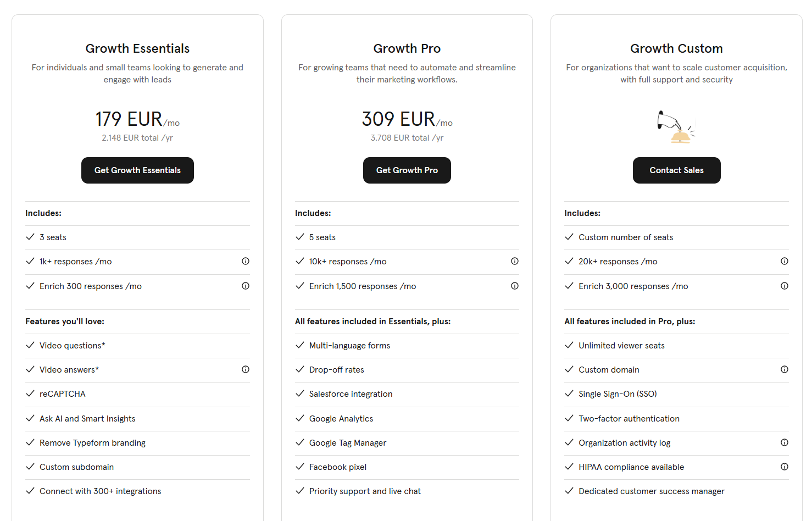Click info icon beside Video answers
This screenshot has height=521, width=812.
pyautogui.click(x=246, y=369)
